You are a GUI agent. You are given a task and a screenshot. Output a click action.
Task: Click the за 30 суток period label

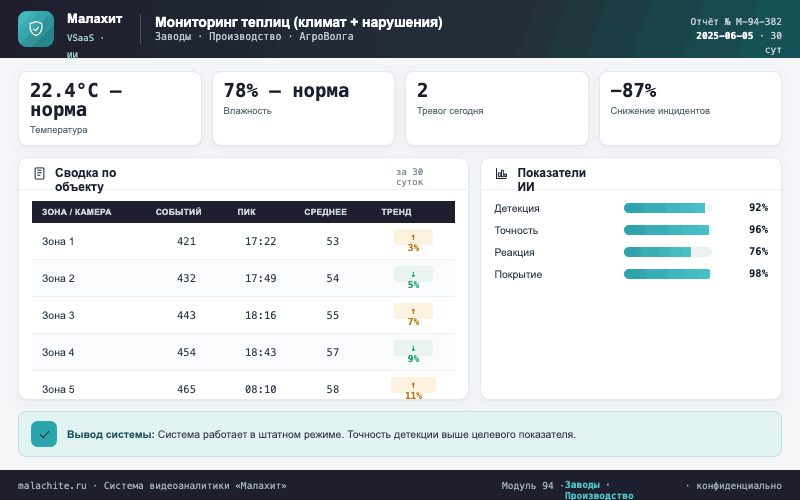(410, 177)
